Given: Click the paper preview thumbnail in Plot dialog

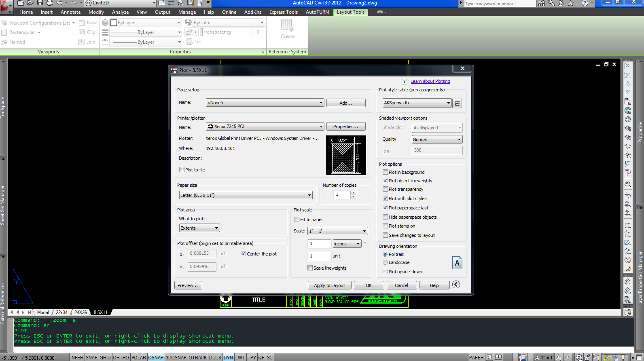Looking at the screenshot, I should pos(346,155).
